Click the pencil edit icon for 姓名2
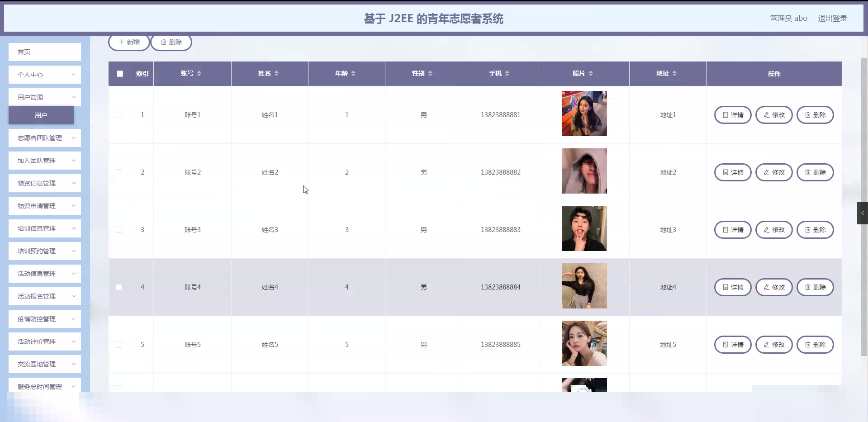Viewport: 868px width, 422px height. click(767, 172)
